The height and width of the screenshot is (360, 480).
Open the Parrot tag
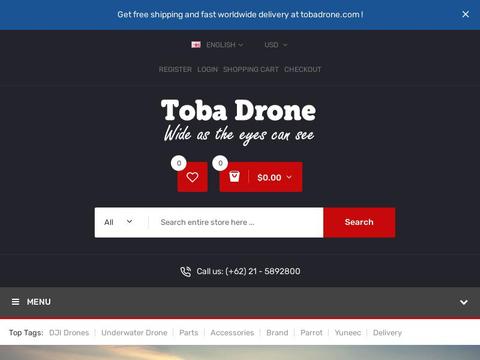pyautogui.click(x=311, y=333)
